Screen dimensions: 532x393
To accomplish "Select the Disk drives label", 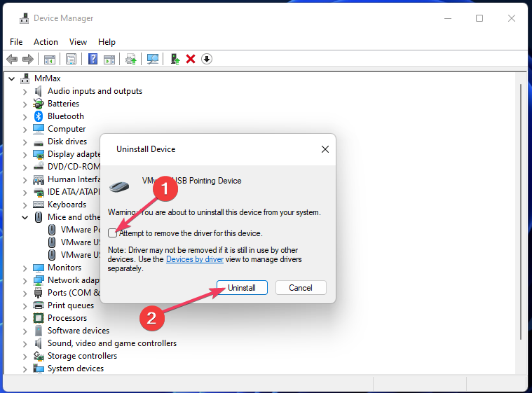I will point(67,142).
